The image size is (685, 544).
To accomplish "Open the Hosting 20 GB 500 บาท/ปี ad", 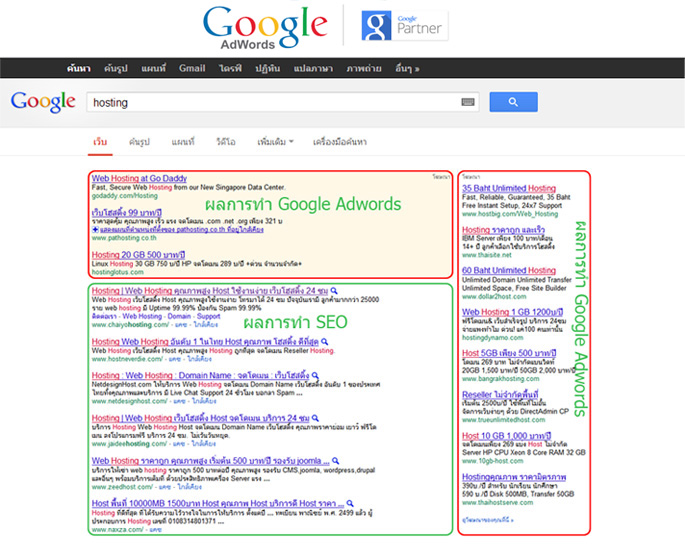I will (144, 255).
